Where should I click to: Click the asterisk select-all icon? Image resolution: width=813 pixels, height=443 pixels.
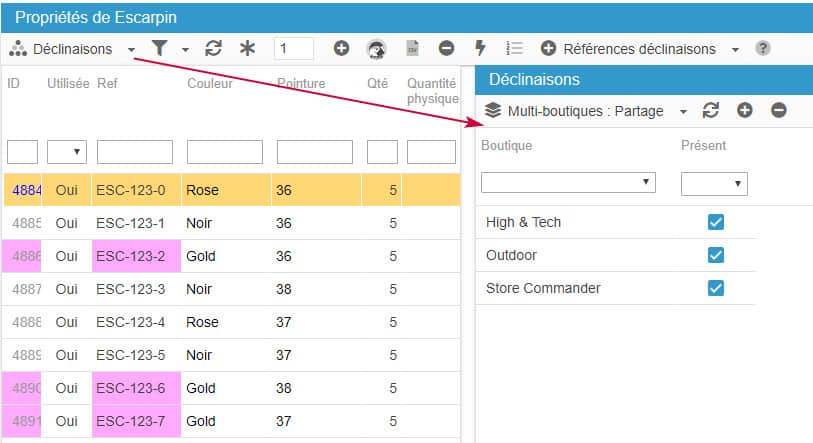[247, 48]
